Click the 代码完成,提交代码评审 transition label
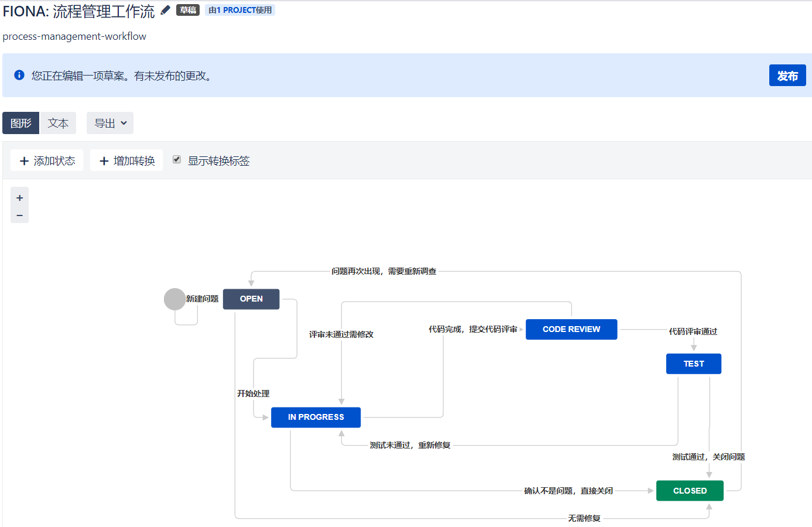The width and height of the screenshot is (812, 527). (x=473, y=329)
